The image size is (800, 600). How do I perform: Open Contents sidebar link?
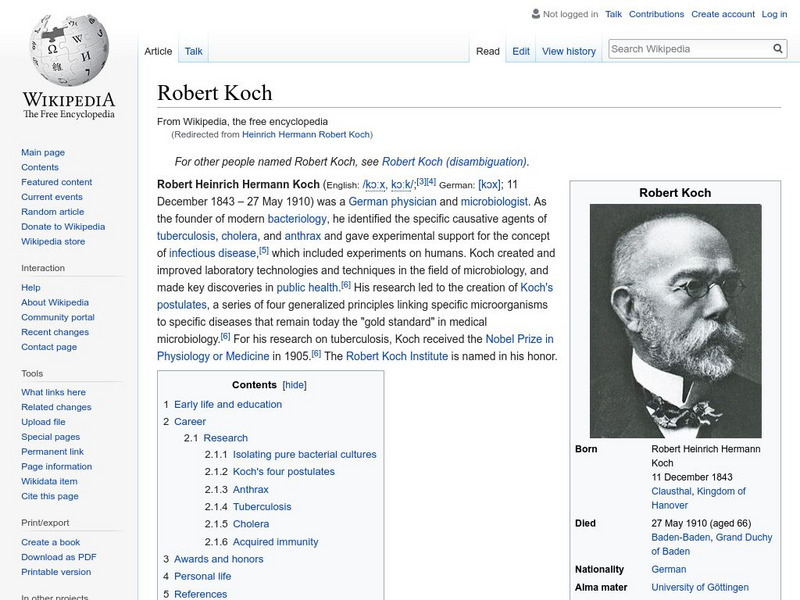[40, 167]
